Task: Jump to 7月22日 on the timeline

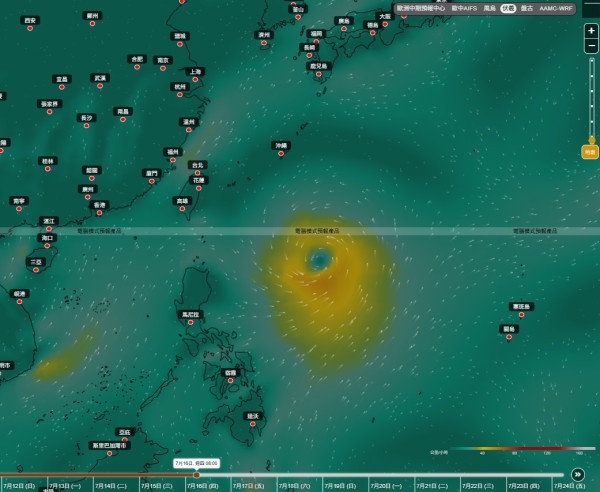Action: pyautogui.click(x=478, y=486)
